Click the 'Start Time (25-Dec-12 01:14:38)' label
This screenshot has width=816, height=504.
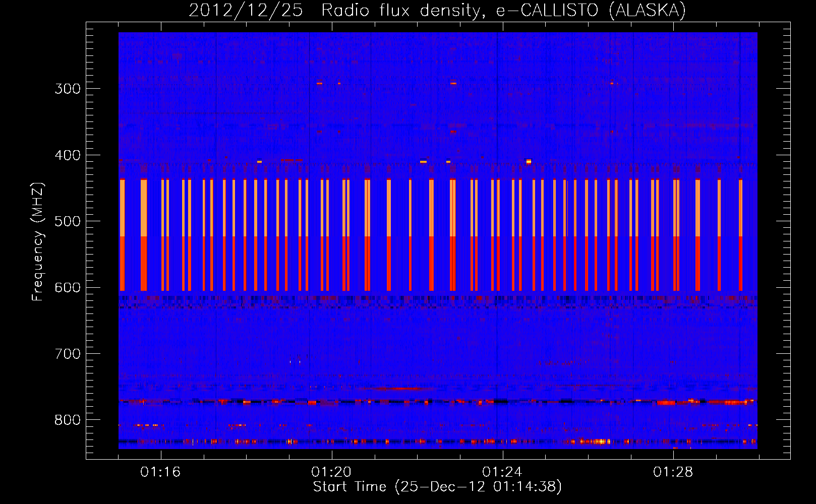coord(437,487)
